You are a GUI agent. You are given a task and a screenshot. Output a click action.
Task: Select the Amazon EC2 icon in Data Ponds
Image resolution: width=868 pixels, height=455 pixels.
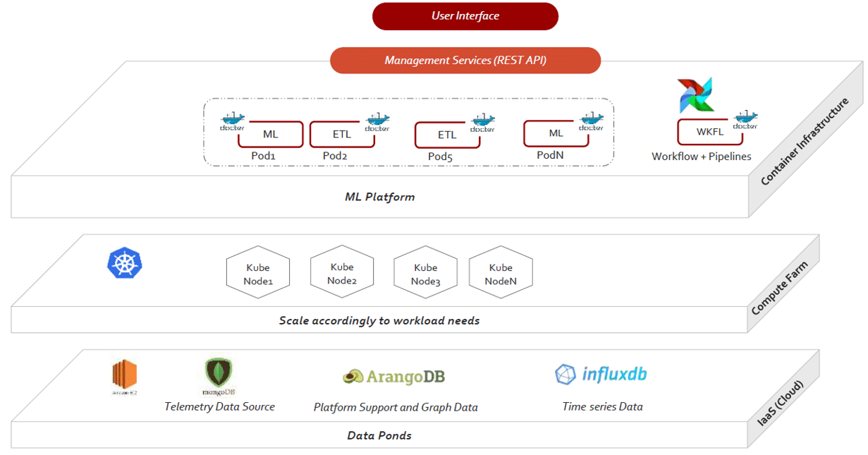pyautogui.click(x=124, y=375)
